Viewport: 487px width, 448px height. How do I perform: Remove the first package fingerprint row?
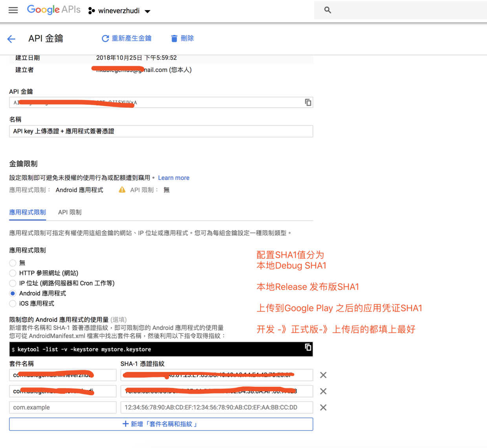(323, 375)
